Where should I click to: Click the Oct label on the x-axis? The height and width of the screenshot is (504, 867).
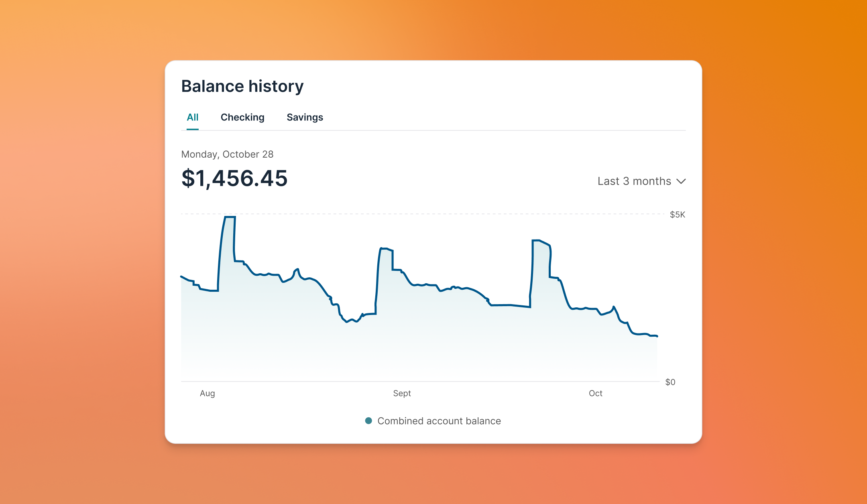coord(595,393)
